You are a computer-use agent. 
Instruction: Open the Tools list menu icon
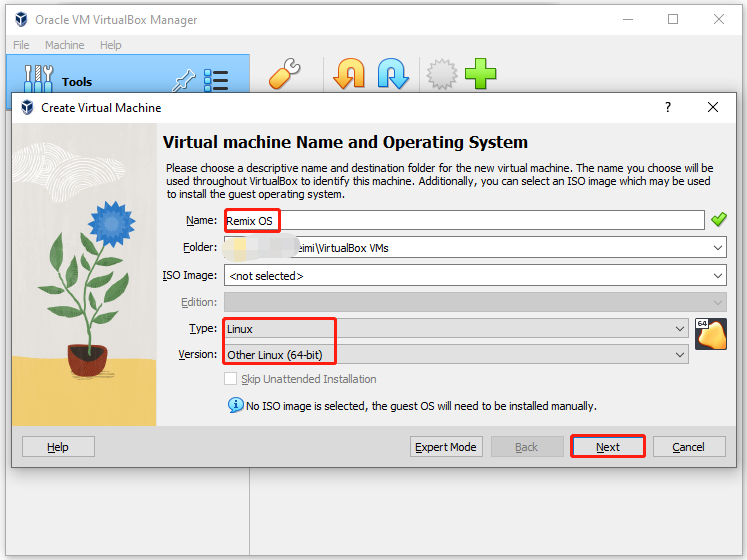[x=216, y=81]
